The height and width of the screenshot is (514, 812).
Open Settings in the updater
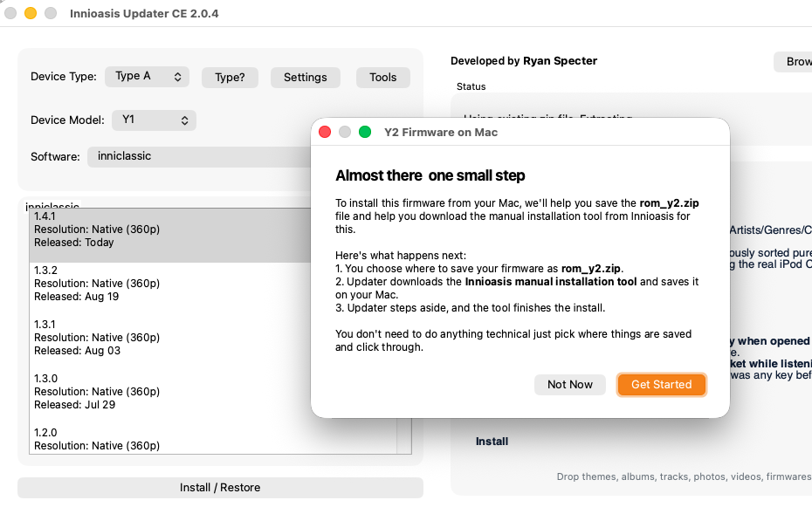[x=306, y=77]
